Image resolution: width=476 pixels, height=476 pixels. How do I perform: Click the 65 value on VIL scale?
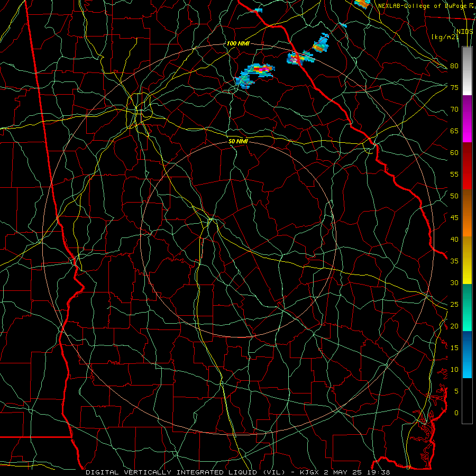pos(454,131)
